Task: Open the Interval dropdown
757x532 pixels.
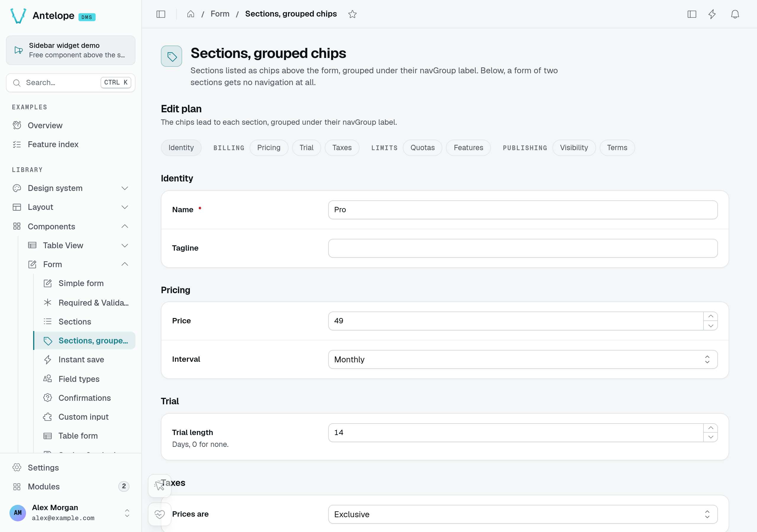Action: pos(523,359)
